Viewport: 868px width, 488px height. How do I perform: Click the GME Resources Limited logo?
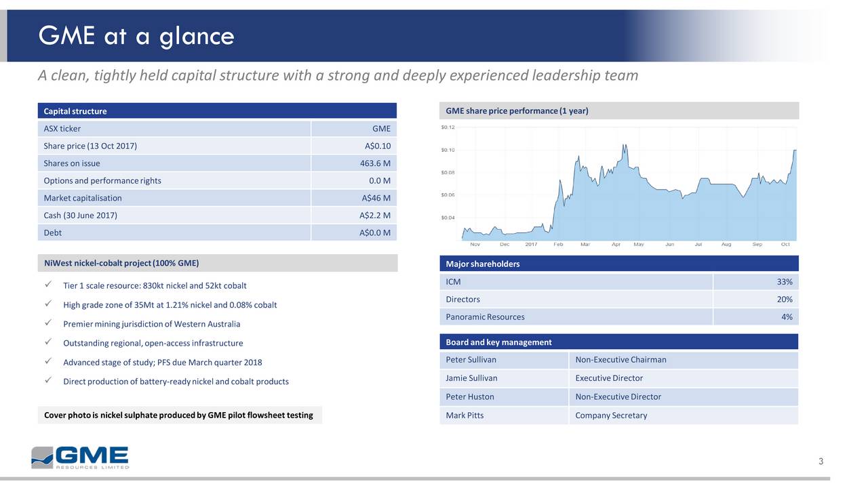click(80, 457)
